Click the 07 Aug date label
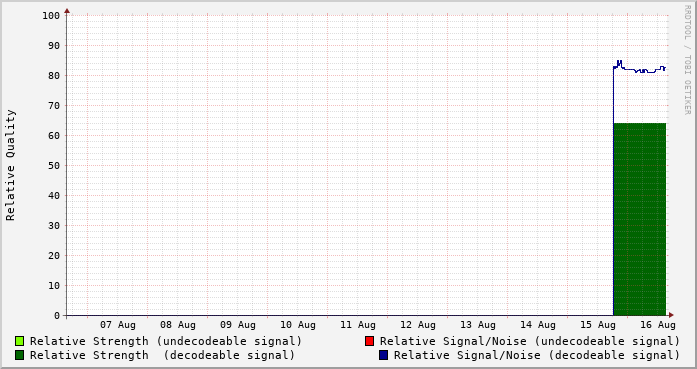The width and height of the screenshot is (697, 369). click(x=117, y=325)
